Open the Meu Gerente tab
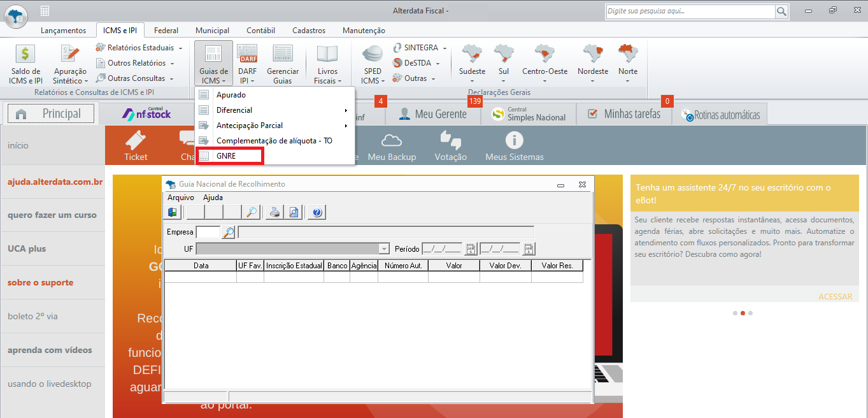The height and width of the screenshot is (418, 868). [432, 114]
